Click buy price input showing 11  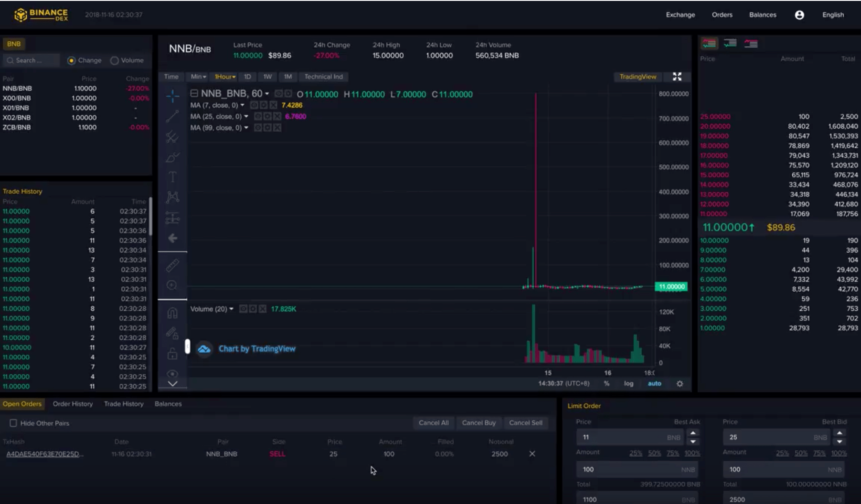point(631,437)
